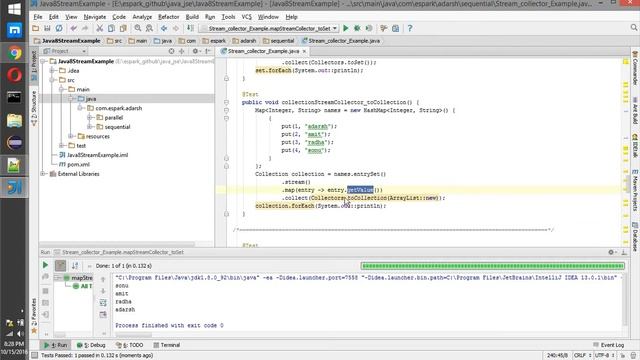Collapse the src folder node
This screenshot has height=360, width=640.
click(52, 80)
